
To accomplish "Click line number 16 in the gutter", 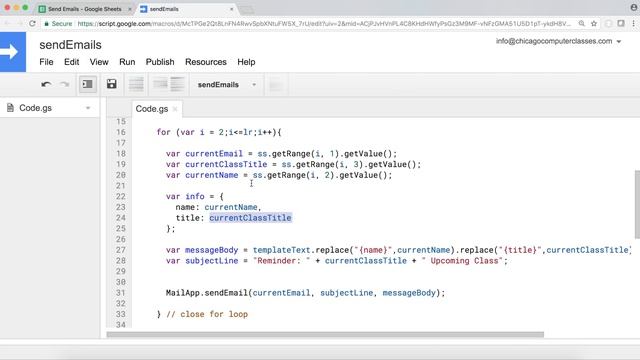I will [121, 132].
